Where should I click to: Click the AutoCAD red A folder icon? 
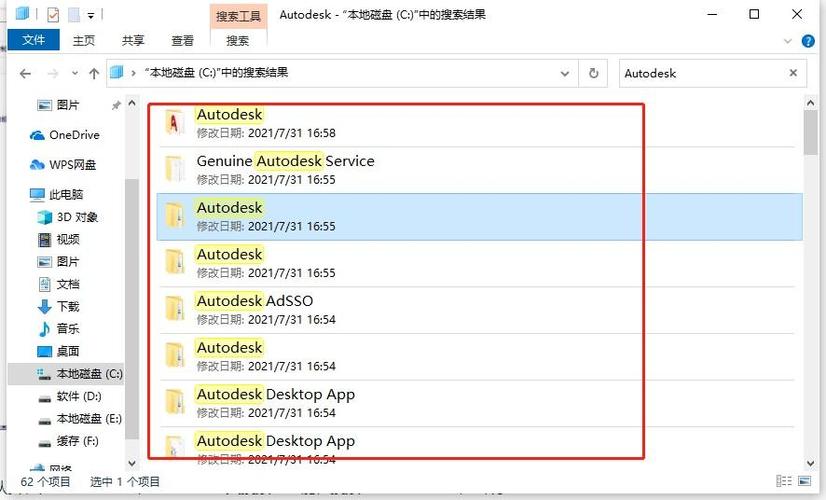point(174,123)
